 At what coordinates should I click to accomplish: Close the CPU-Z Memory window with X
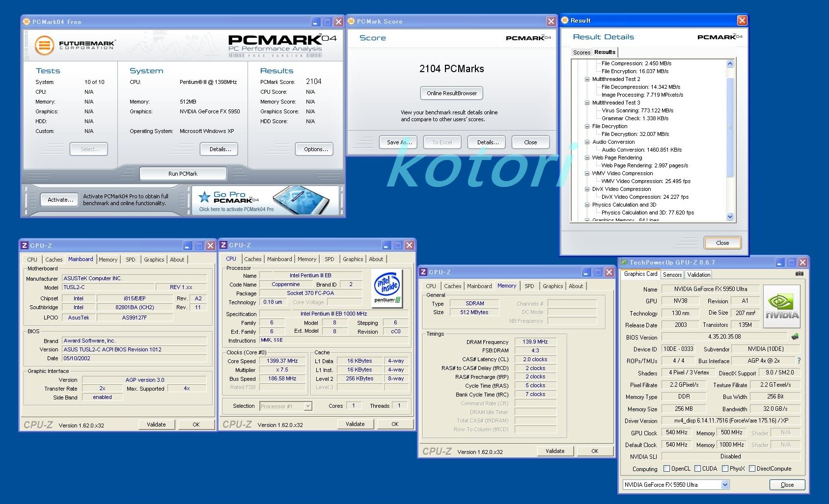point(609,272)
